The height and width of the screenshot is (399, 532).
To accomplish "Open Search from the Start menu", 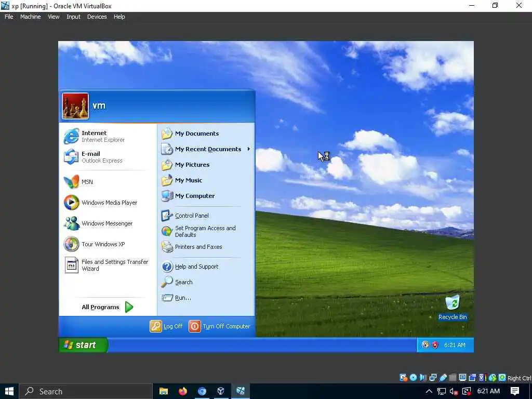I will (177, 282).
